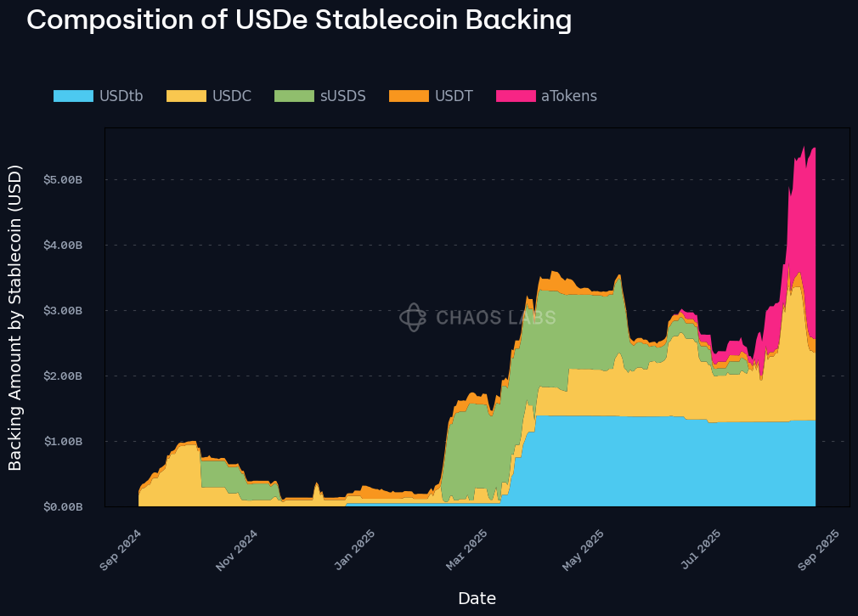The height and width of the screenshot is (616, 858).
Task: Toggle the aTokens series via its legend label
Action: tap(568, 96)
